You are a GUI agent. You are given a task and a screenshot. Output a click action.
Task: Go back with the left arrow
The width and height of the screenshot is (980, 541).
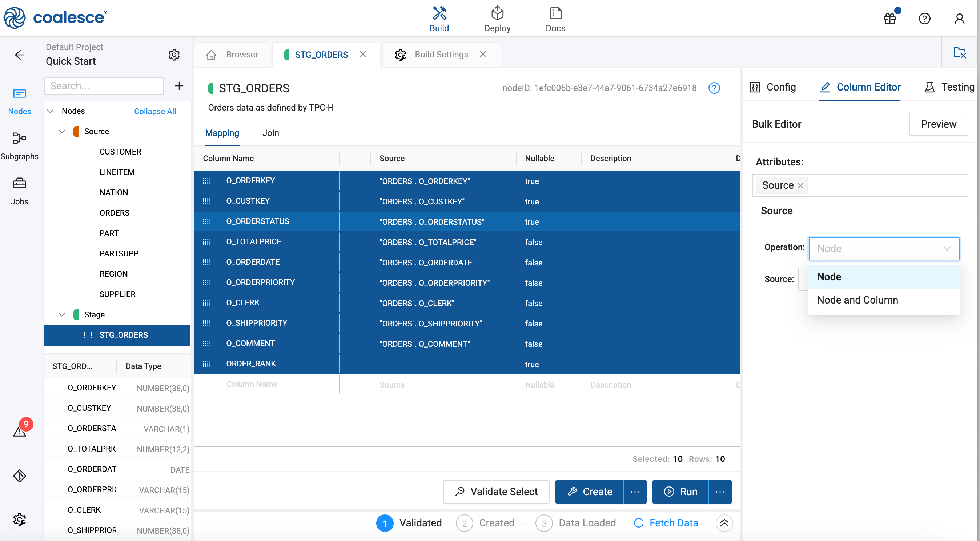[x=19, y=55]
